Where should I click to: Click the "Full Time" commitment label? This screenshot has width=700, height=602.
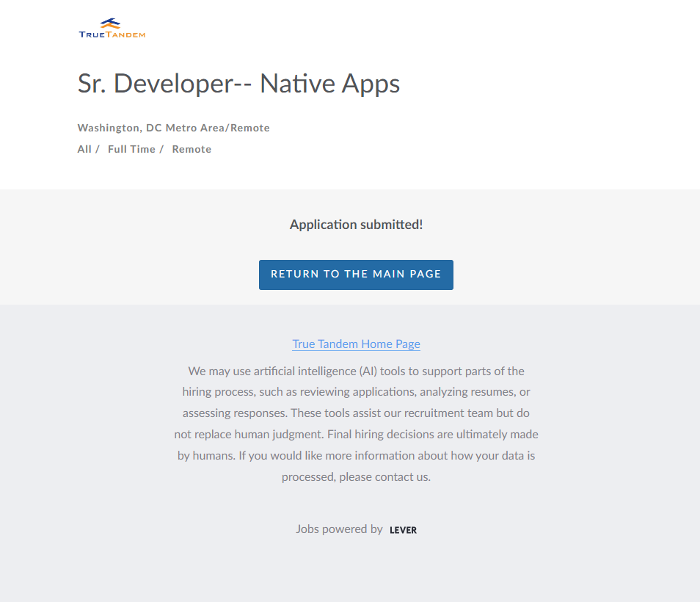(131, 149)
